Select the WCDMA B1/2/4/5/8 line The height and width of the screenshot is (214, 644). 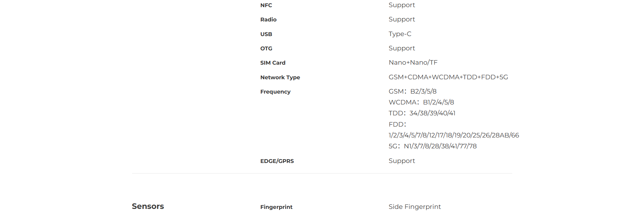(x=421, y=102)
